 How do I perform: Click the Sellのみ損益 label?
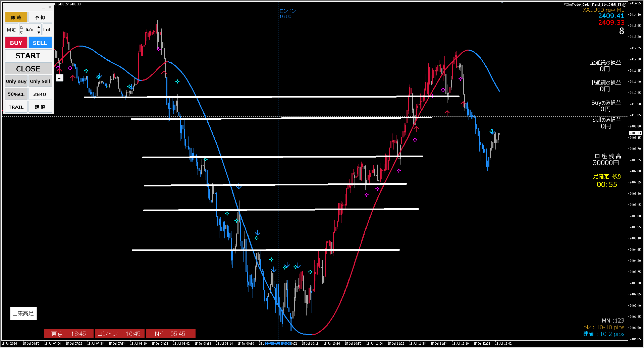coord(606,120)
